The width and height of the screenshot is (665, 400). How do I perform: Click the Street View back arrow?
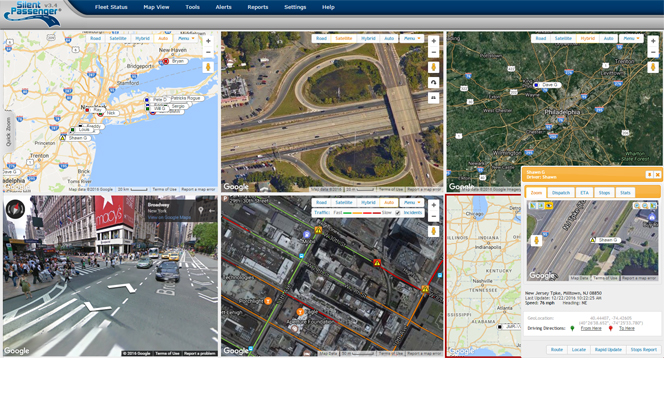(x=211, y=211)
